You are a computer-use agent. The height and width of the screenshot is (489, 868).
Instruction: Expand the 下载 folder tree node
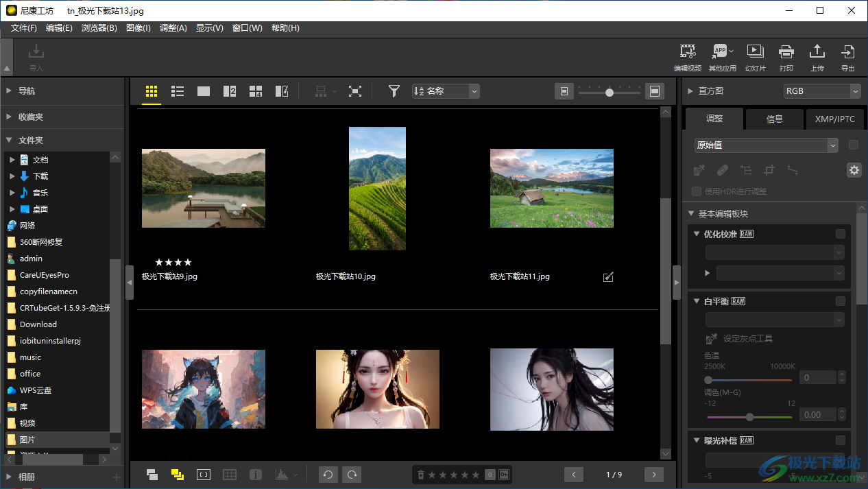(12, 176)
